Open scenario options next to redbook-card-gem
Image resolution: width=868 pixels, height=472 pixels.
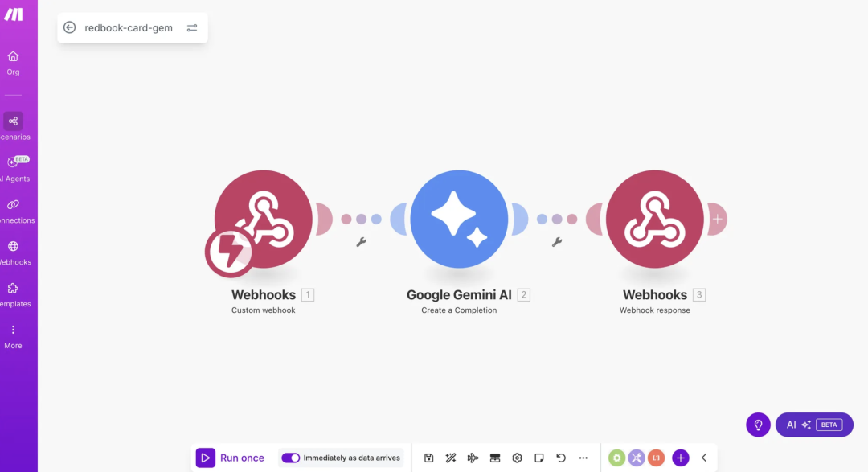point(192,27)
